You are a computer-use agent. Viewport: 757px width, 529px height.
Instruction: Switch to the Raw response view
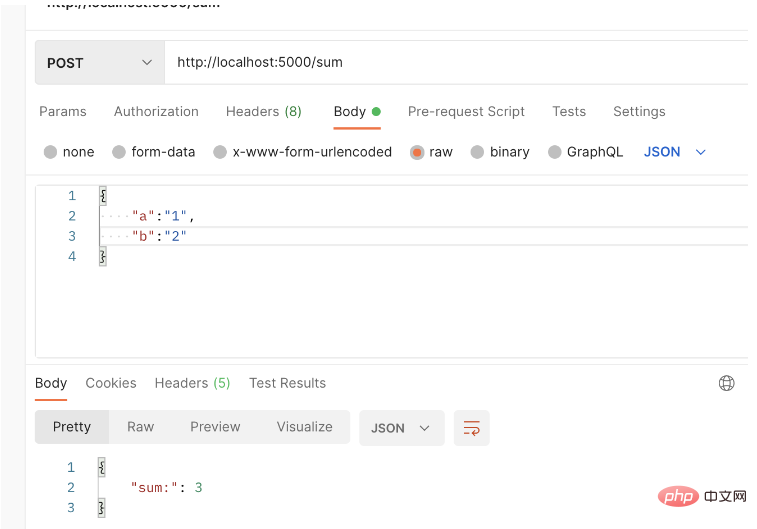(140, 427)
